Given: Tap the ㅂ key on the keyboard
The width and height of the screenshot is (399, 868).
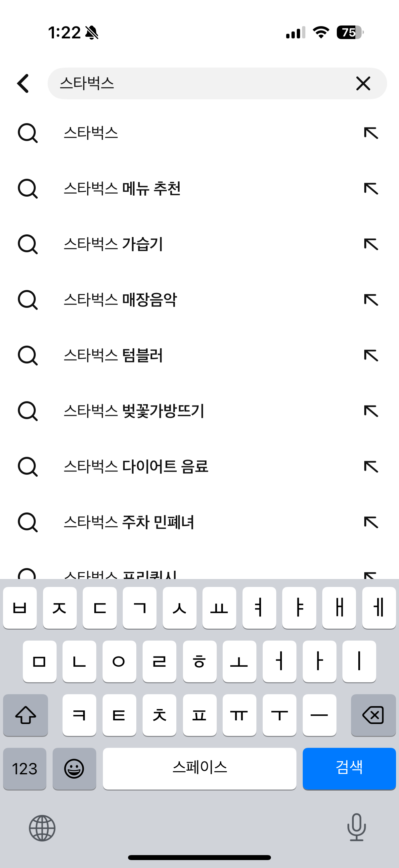Looking at the screenshot, I should click(20, 608).
